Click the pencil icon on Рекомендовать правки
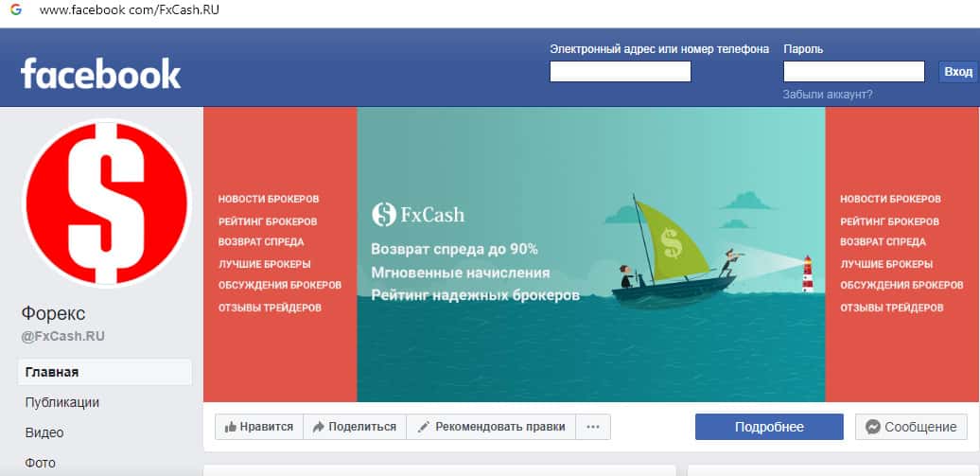This screenshot has height=476, width=980. (424, 427)
